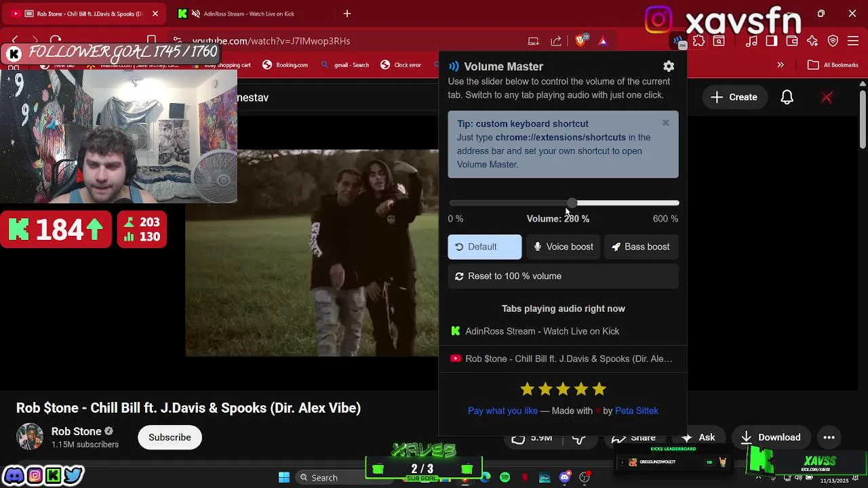Click the Chill Bill video player
The width and height of the screenshot is (868, 488).
pos(313,253)
